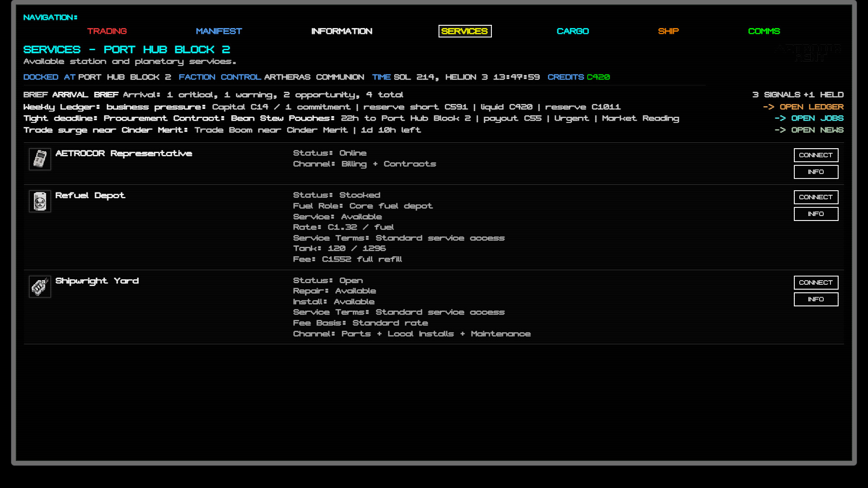This screenshot has height=488, width=868.
Task: Show INFO for Refuel Depot
Action: 816,214
